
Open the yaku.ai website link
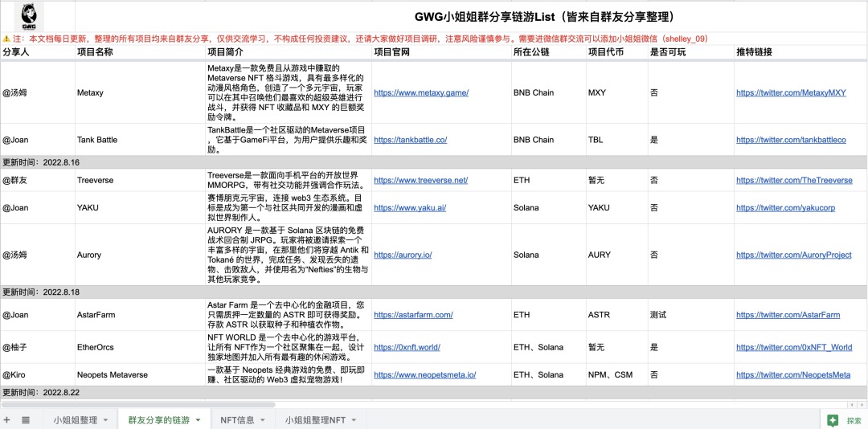[410, 208]
